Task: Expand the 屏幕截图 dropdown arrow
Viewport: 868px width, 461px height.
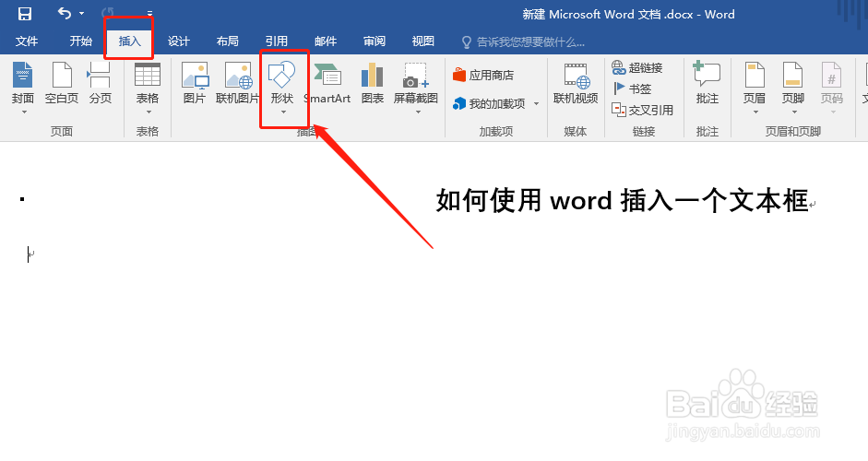Action: (x=418, y=112)
